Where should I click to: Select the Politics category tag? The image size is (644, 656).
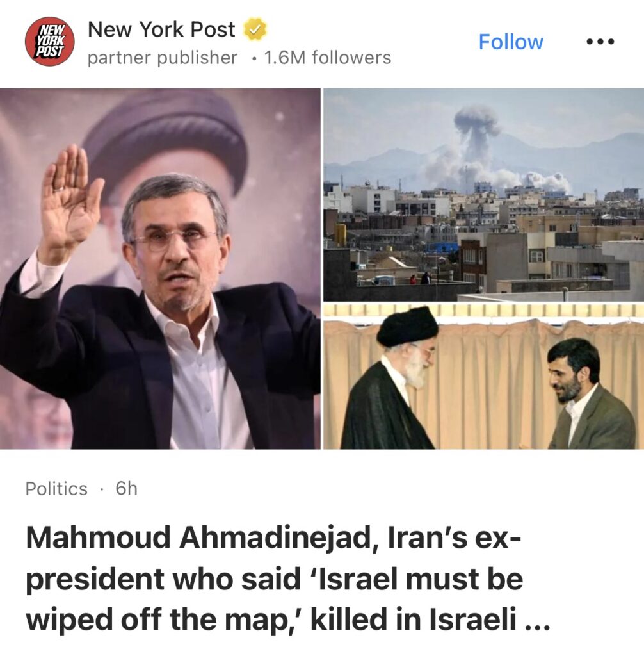click(x=56, y=489)
